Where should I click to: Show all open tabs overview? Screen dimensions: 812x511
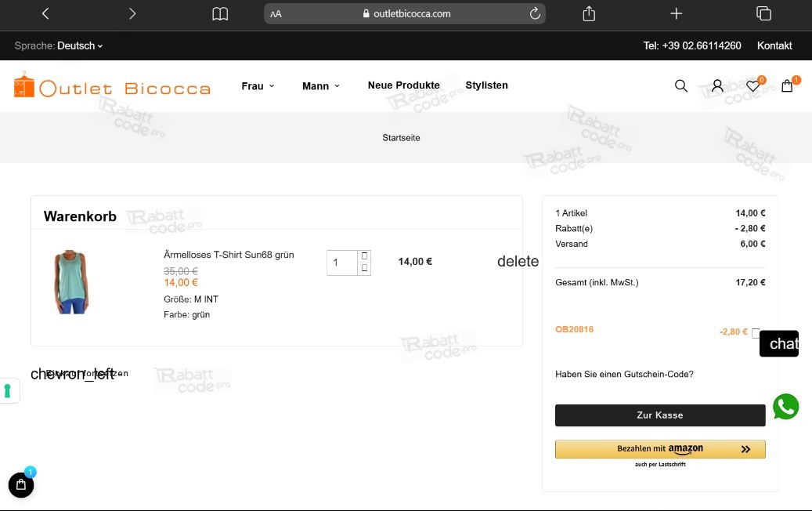point(763,13)
